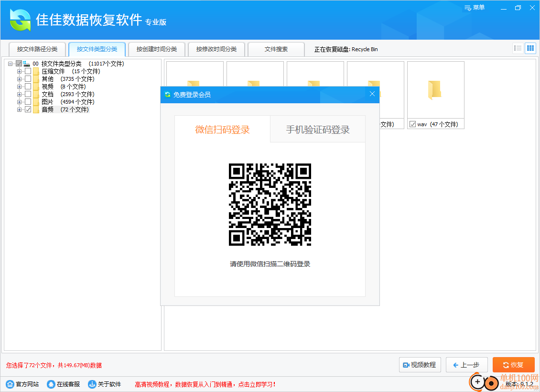Click the orange 恢复 button
The image size is (540, 392).
[514, 365]
